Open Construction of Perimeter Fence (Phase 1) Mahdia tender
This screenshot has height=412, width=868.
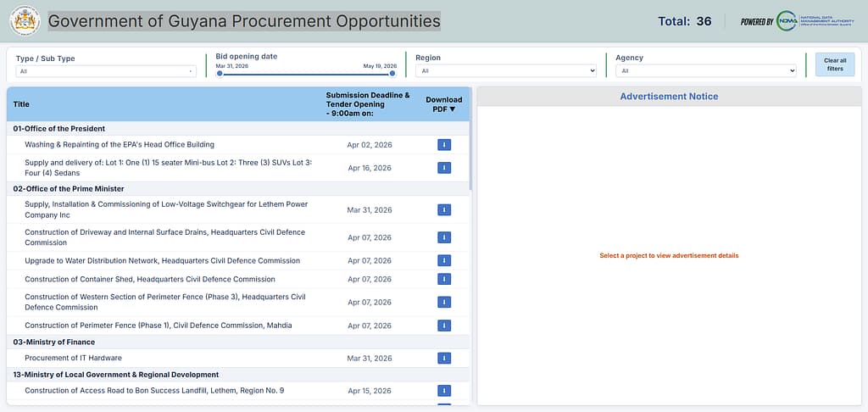[x=159, y=326]
